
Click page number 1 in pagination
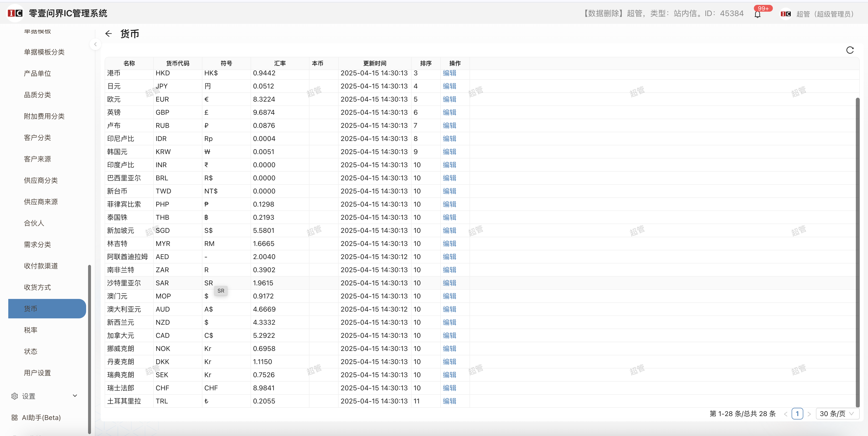(x=797, y=414)
